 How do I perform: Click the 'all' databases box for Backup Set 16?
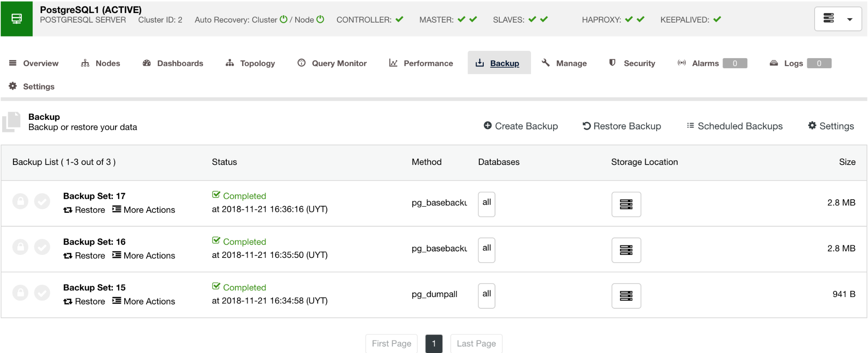(486, 250)
